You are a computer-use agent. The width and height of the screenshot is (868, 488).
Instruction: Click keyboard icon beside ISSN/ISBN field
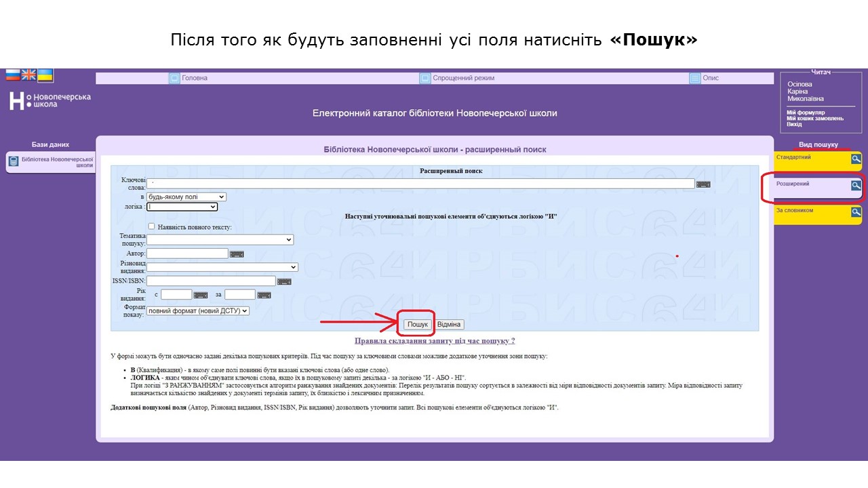284,281
